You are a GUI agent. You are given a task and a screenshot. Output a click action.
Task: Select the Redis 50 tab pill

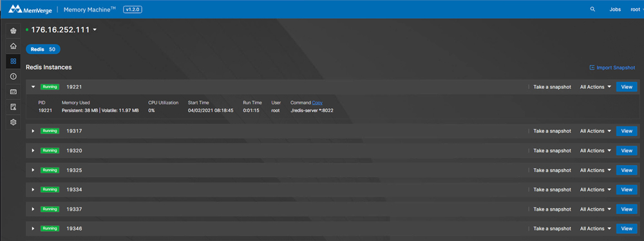click(x=43, y=50)
